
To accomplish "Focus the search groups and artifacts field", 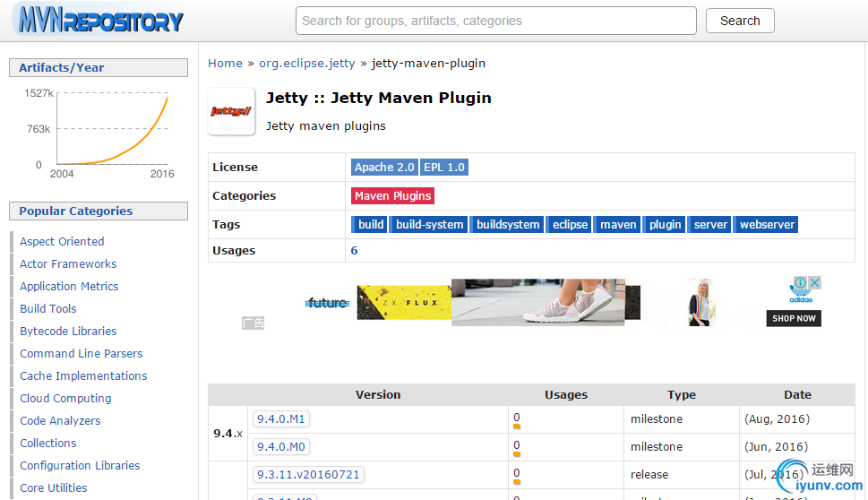I will (495, 21).
